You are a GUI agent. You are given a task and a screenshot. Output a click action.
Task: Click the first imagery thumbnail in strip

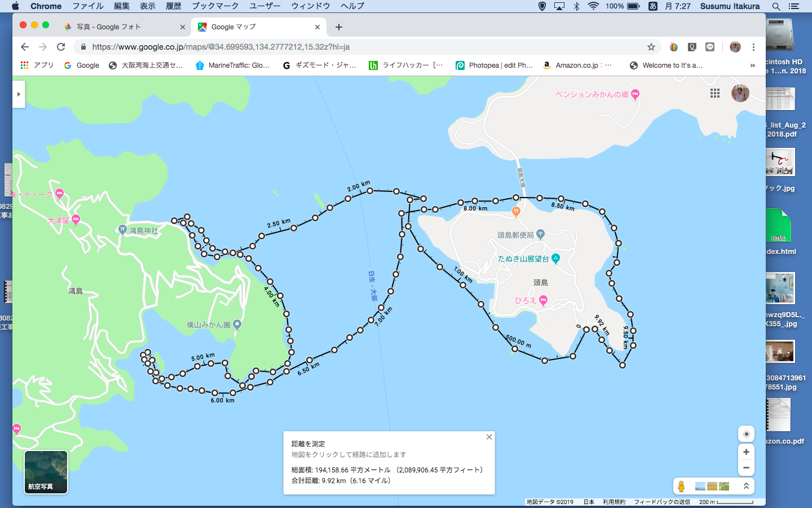coord(700,486)
